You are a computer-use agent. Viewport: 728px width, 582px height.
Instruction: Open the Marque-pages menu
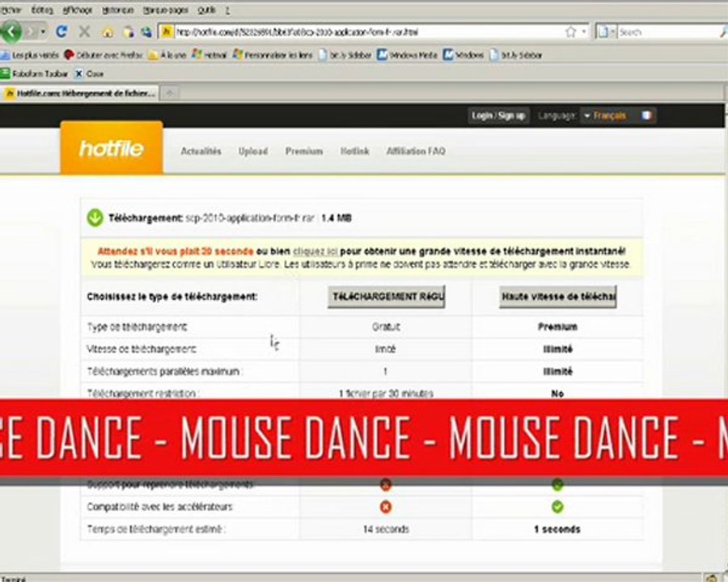point(165,10)
